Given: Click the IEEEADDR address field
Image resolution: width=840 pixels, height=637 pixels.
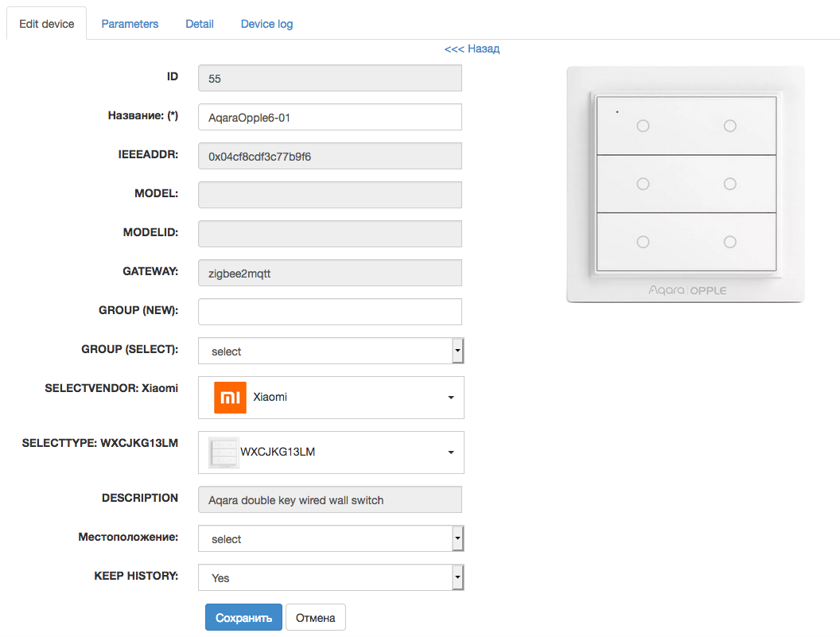Looking at the screenshot, I should tap(329, 156).
